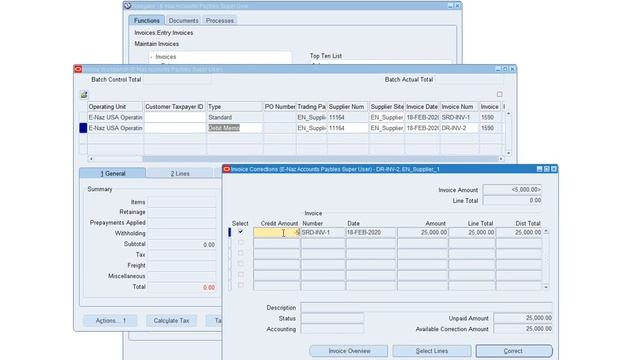Click Operating Unit cell in first row
Viewport: 640px width, 360px height.
(x=115, y=117)
